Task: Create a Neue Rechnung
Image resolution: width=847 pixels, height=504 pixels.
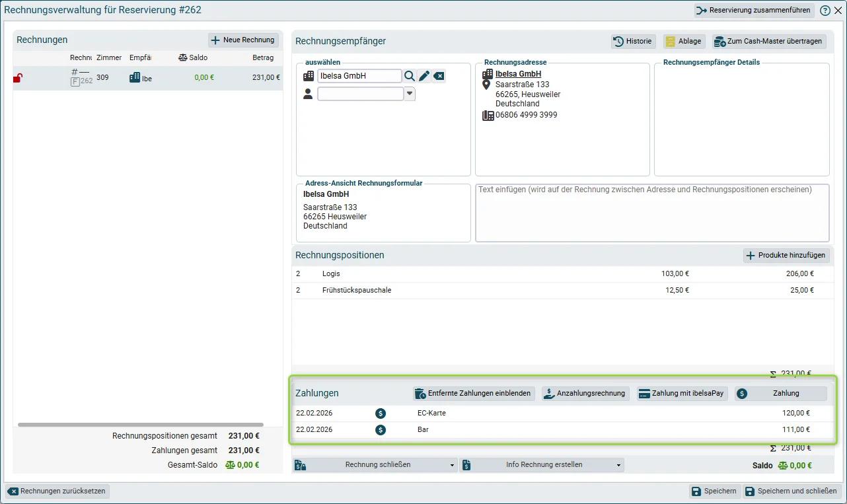Action: [x=243, y=40]
